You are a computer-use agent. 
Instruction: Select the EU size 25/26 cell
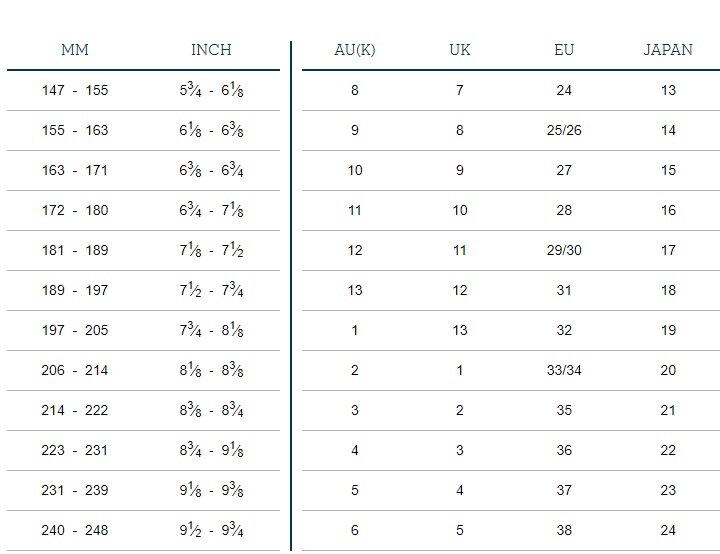(x=564, y=130)
